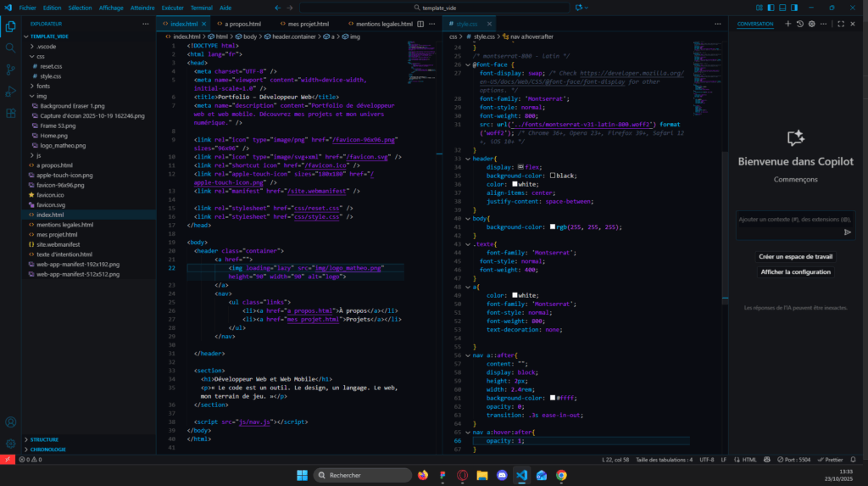Click the "Créer un espace de travail" button
The width and height of the screenshot is (868, 486).
coord(795,256)
